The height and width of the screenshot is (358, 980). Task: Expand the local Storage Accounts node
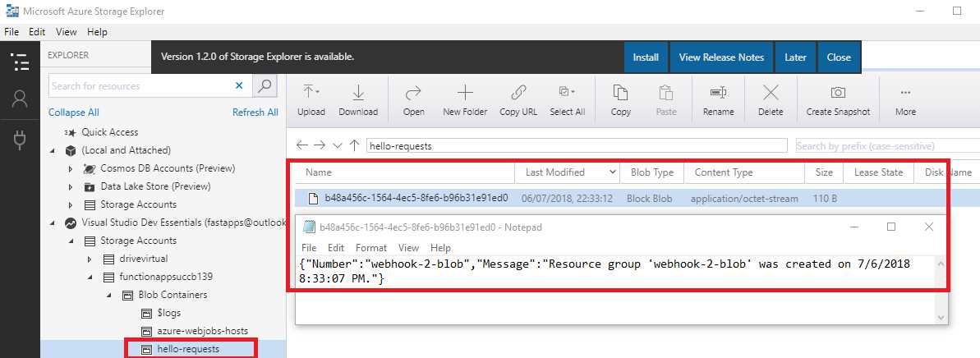[71, 205]
